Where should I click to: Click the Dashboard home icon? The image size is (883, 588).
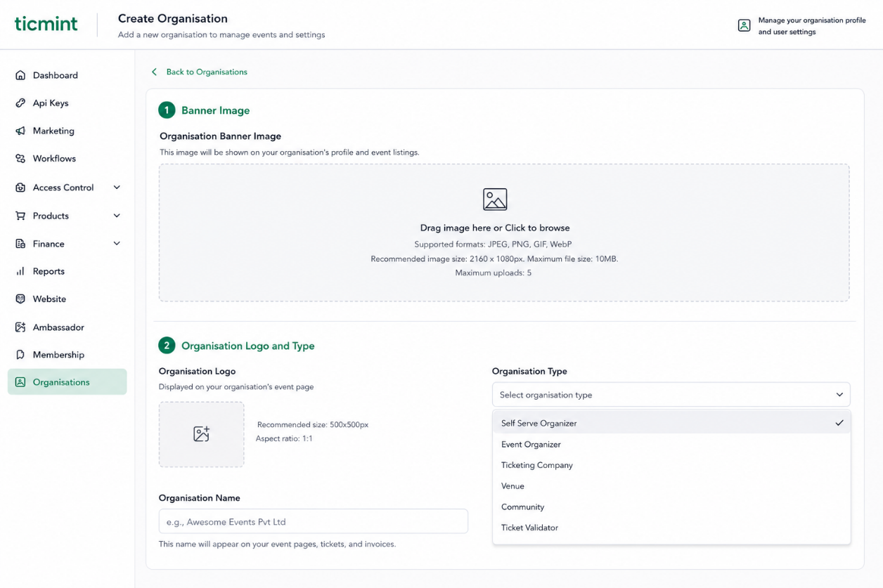point(20,75)
